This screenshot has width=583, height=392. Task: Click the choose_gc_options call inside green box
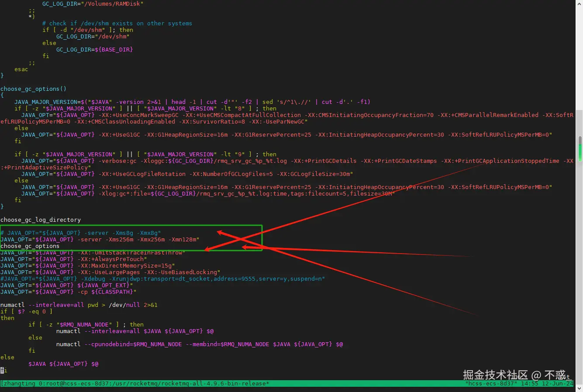30,246
